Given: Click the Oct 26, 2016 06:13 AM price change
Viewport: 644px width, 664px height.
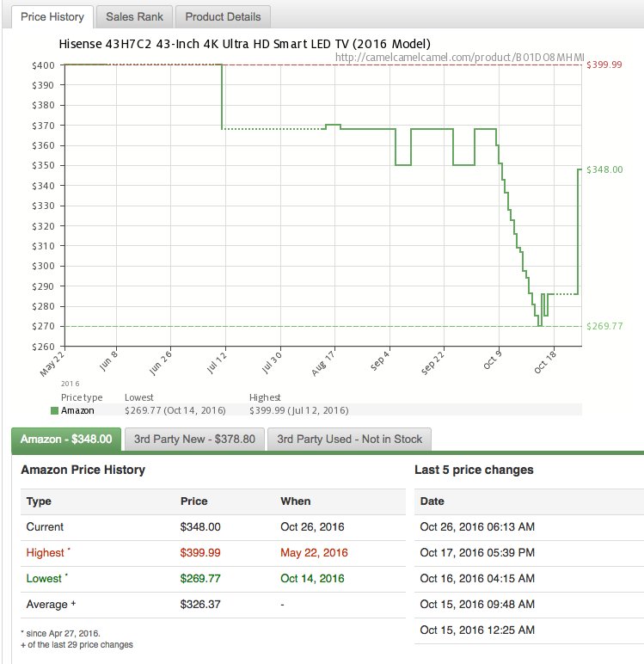Looking at the screenshot, I should click(477, 526).
